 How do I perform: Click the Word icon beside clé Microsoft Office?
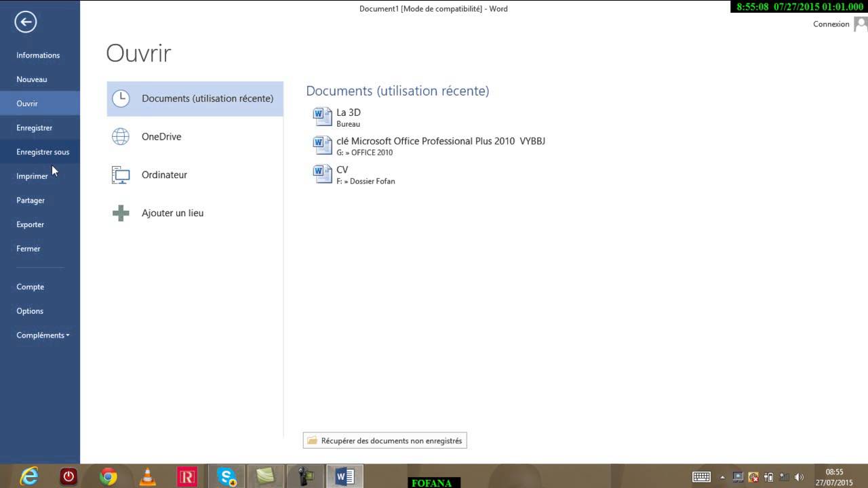[322, 145]
